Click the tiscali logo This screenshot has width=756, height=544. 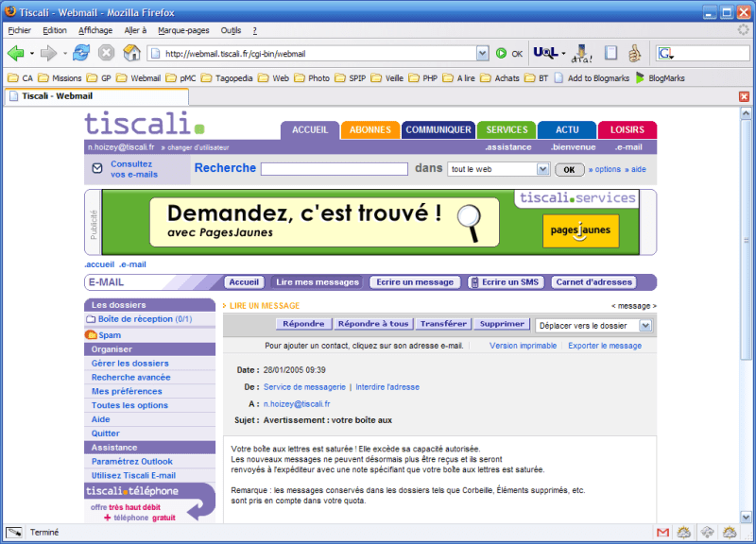pyautogui.click(x=145, y=124)
